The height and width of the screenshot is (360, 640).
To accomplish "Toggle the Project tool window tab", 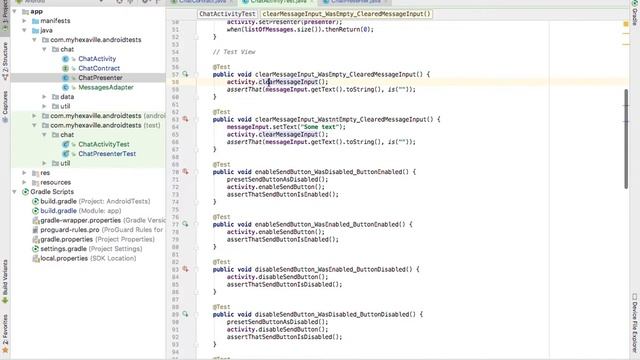I will (x=5, y=16).
